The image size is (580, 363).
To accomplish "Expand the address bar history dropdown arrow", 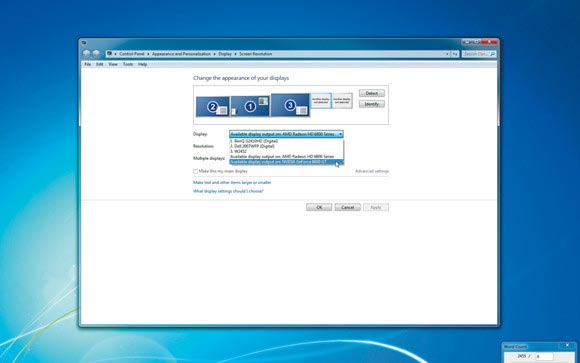I will (x=447, y=54).
